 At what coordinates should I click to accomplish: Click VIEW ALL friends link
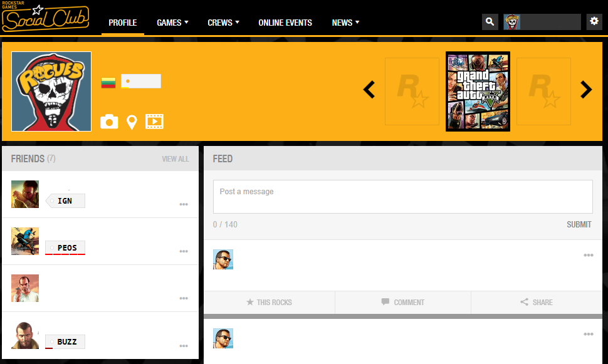176,159
